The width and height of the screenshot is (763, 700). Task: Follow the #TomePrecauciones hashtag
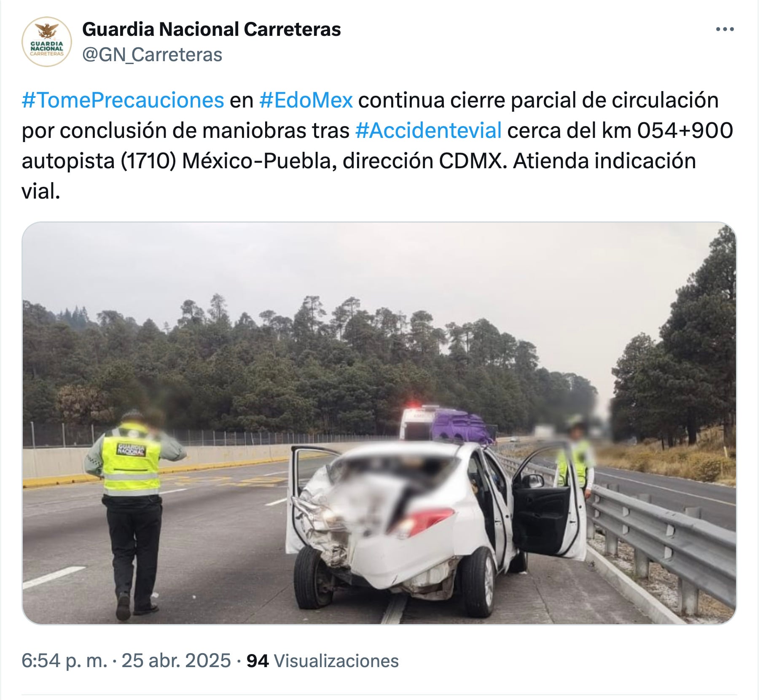[x=123, y=100]
